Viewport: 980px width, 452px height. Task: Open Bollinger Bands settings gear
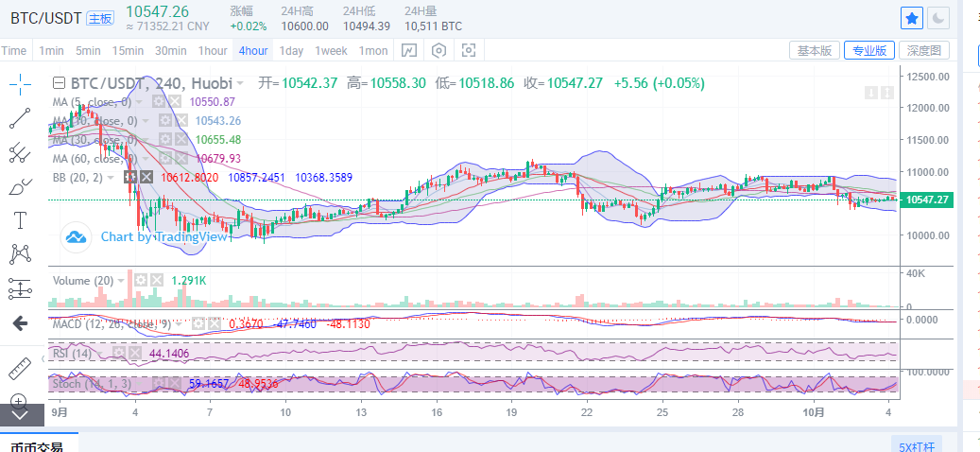tap(130, 177)
